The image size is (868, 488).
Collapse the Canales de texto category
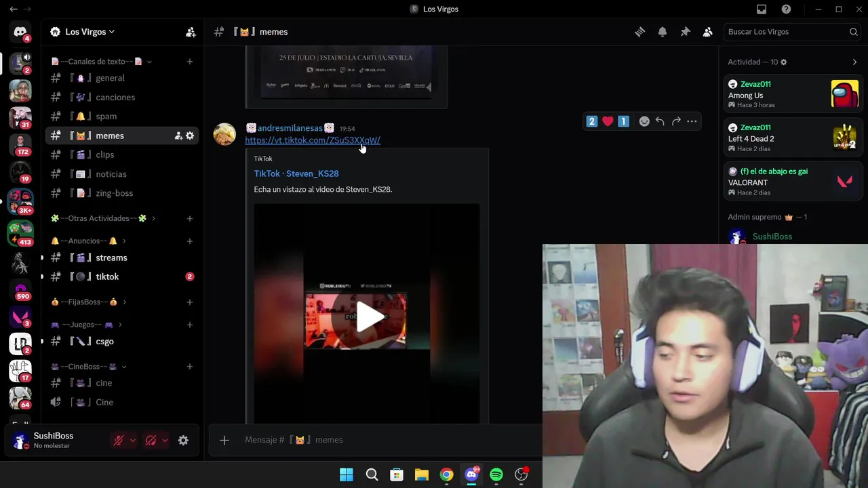[100, 62]
